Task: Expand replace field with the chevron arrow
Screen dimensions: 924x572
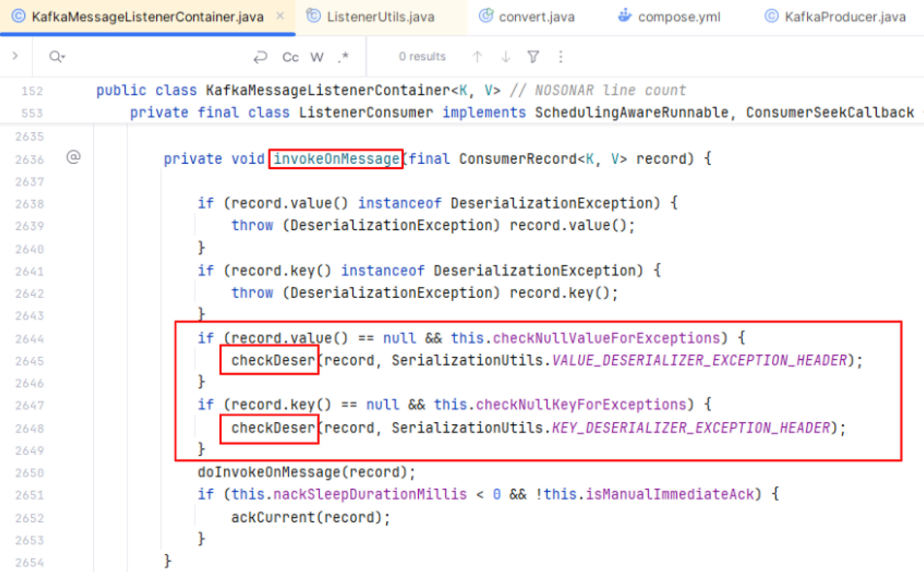Action: point(15,56)
